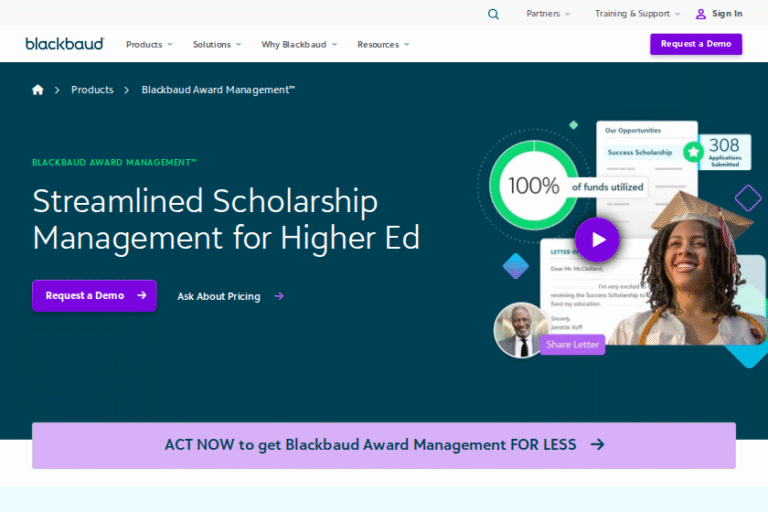Click arrow in the ACT NOW banner
Viewport: 768px width, 512px height.
click(597, 445)
